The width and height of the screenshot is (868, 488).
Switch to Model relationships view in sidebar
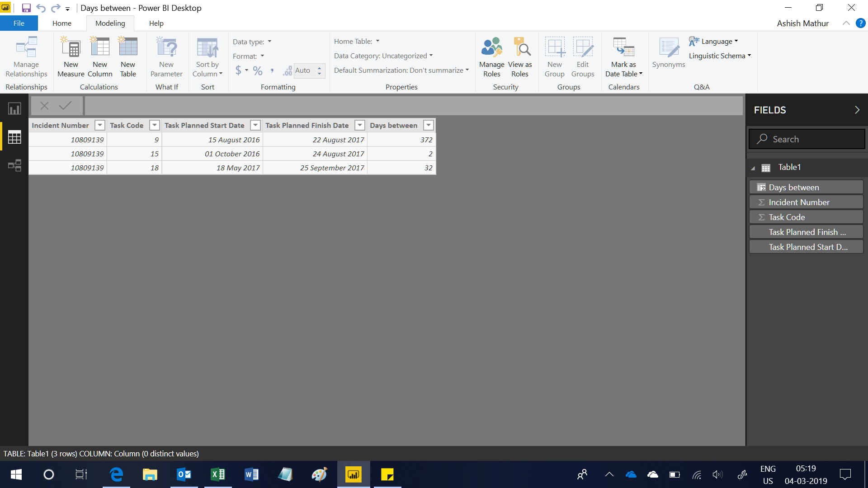click(14, 165)
